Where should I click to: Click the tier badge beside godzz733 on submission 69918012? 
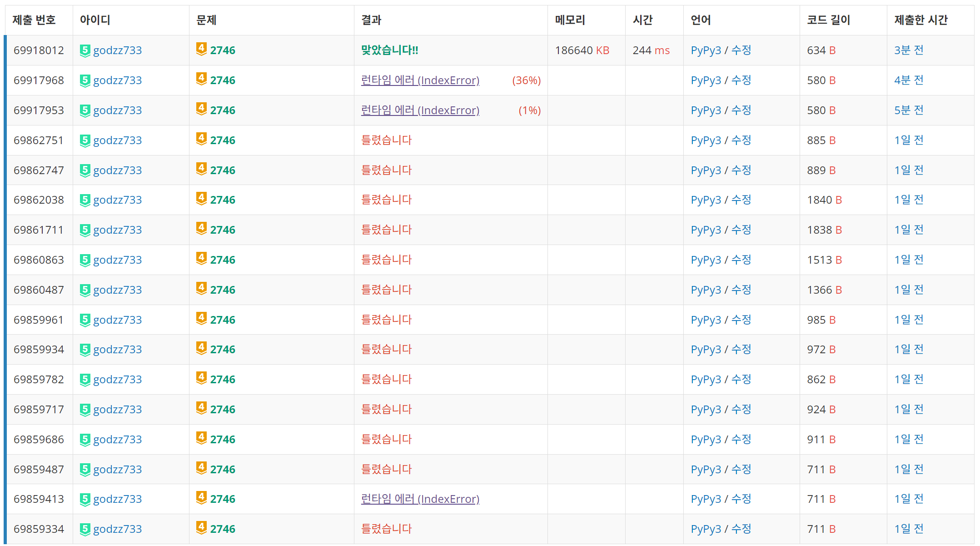[85, 50]
